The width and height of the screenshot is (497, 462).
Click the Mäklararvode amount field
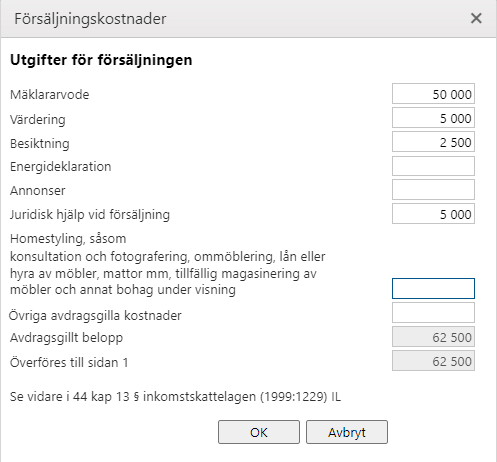coord(433,94)
